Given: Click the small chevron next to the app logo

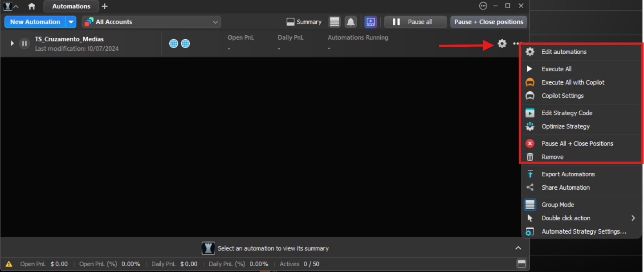Looking at the screenshot, I should click(16, 7).
